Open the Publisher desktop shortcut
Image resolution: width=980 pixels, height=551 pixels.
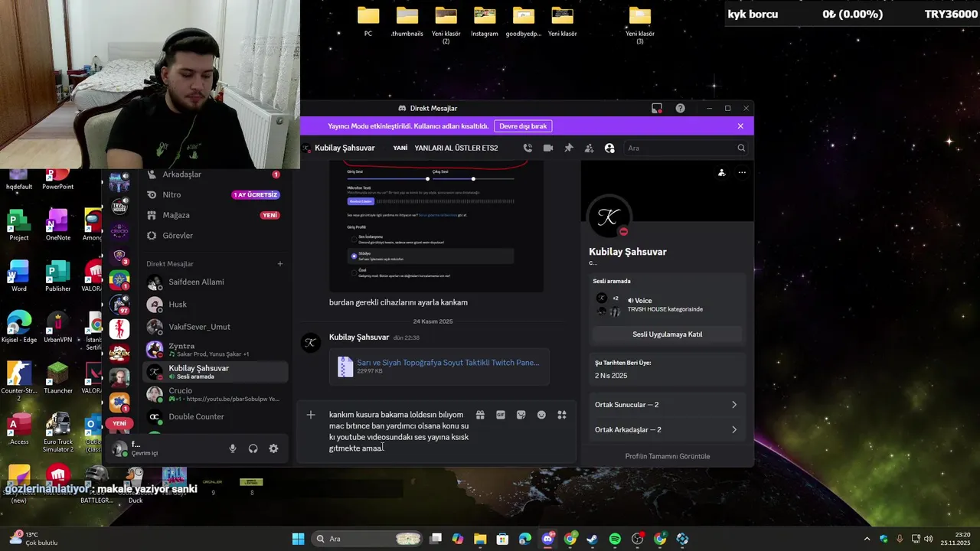click(58, 276)
